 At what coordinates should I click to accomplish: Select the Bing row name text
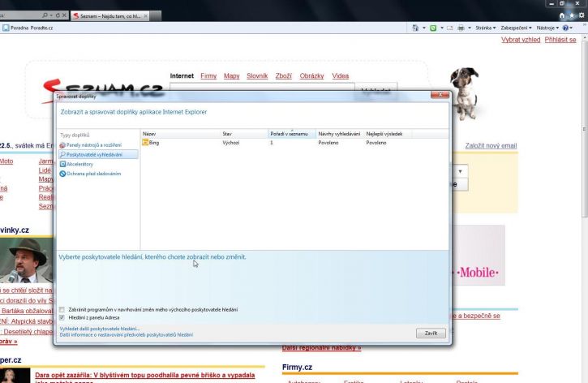click(x=154, y=143)
